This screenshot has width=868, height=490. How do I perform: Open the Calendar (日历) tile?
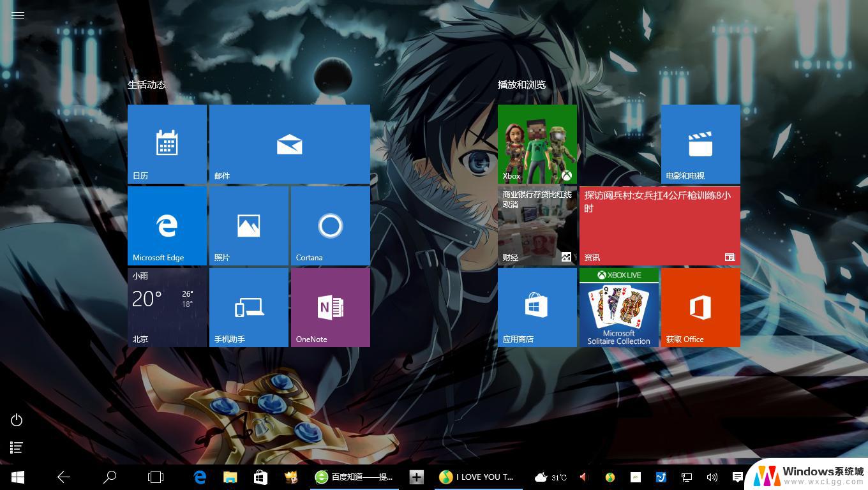click(x=167, y=144)
